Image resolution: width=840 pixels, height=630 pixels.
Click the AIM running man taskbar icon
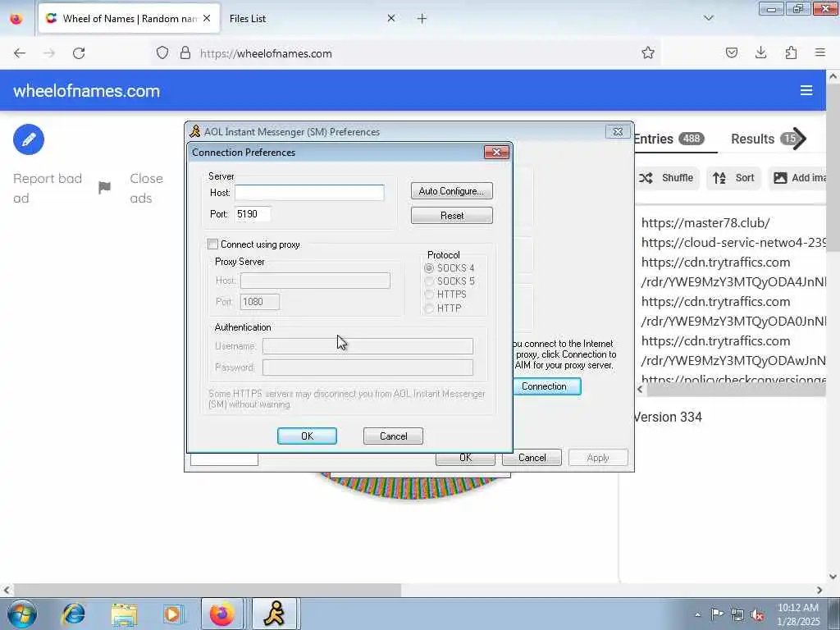[x=274, y=614]
